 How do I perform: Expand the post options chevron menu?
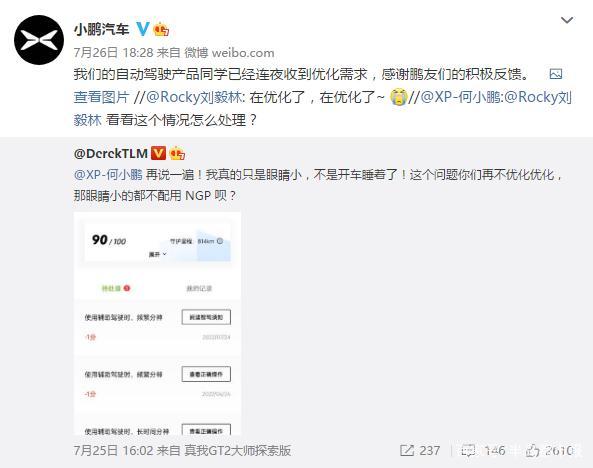tap(567, 20)
